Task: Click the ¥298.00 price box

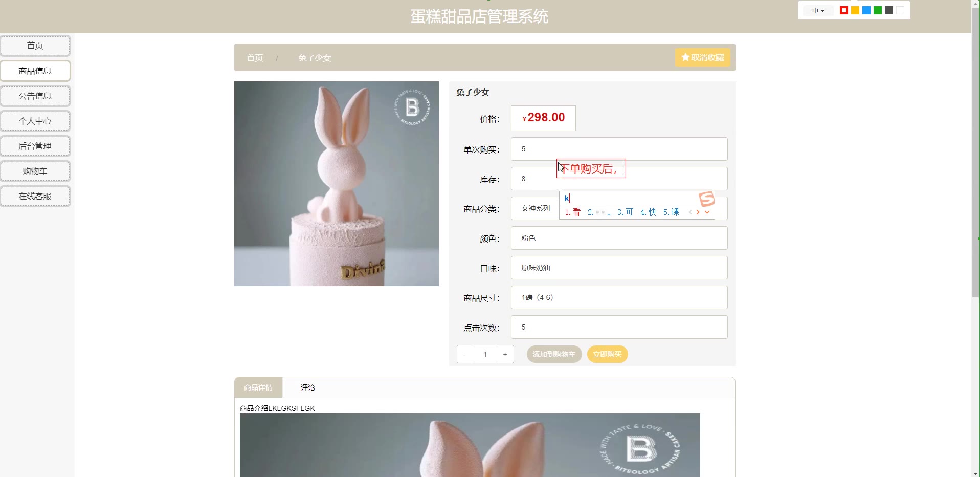Action: tap(543, 118)
